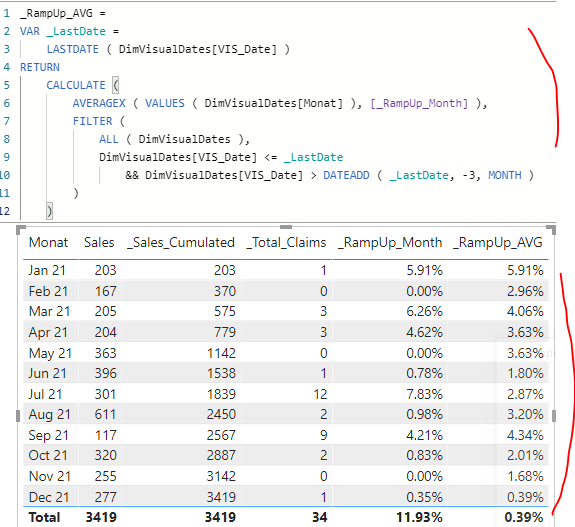
Task: Select the Feb 21 row label
Action: tap(48, 291)
